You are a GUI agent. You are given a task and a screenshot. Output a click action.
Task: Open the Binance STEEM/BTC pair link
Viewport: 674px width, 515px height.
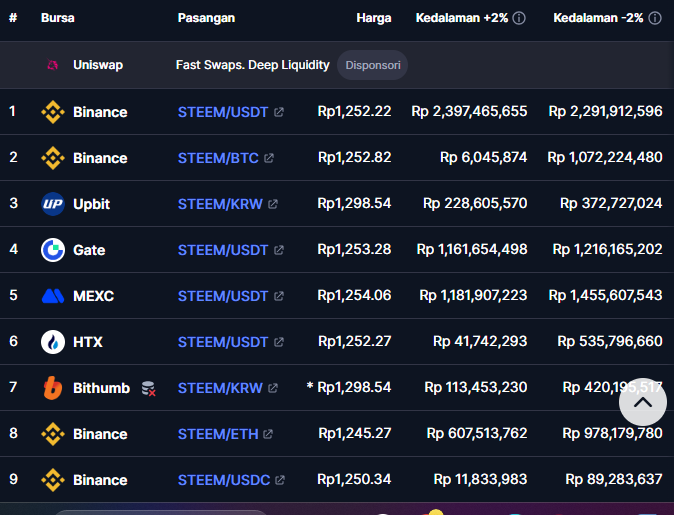pos(218,158)
